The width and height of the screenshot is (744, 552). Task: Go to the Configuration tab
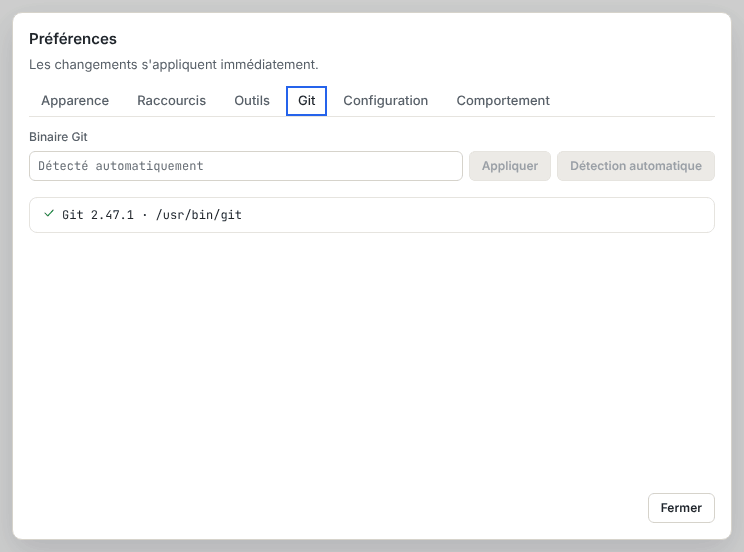(x=386, y=101)
